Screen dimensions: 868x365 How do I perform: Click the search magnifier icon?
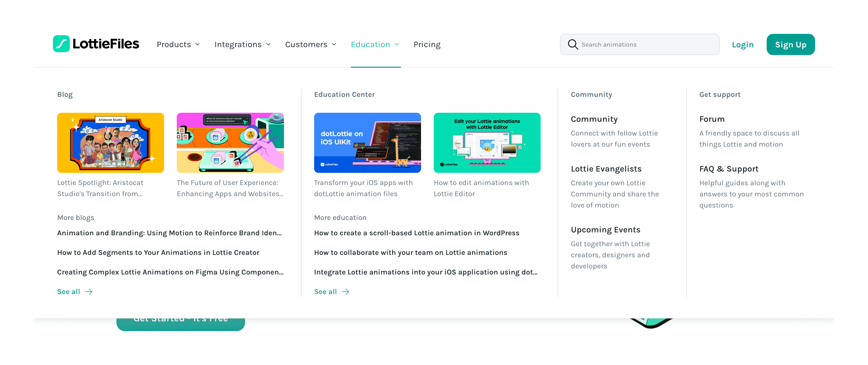[572, 44]
